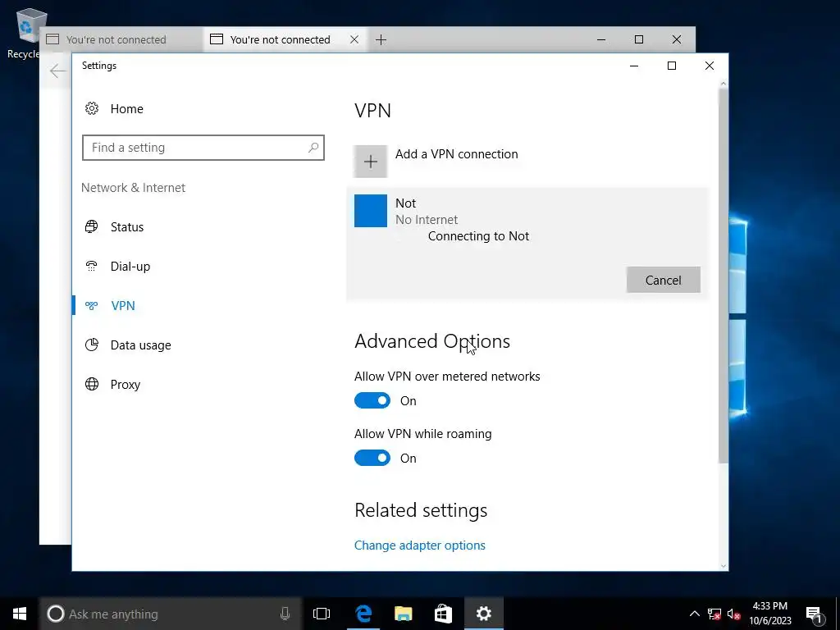Image resolution: width=840 pixels, height=630 pixels.
Task: Click the Home gear icon
Action: [x=92, y=109]
